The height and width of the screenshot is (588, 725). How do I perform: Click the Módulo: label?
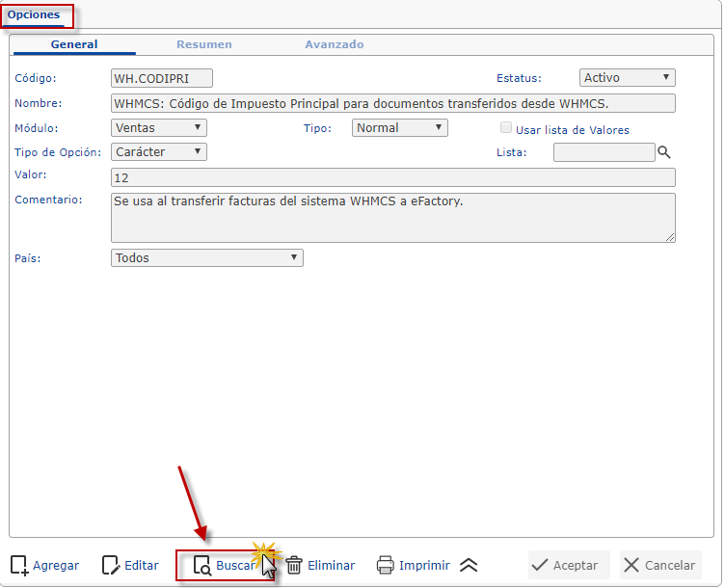pyautogui.click(x=37, y=128)
